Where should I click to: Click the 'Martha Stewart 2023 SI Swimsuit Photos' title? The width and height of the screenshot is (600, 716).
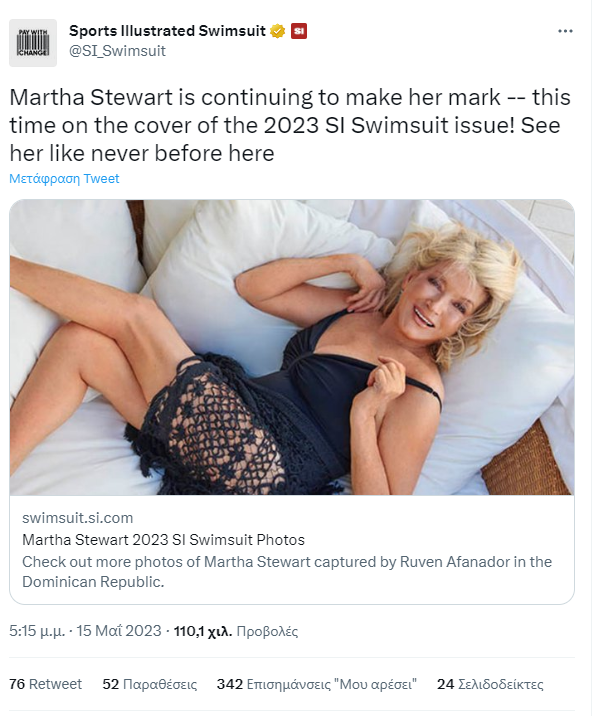163,540
